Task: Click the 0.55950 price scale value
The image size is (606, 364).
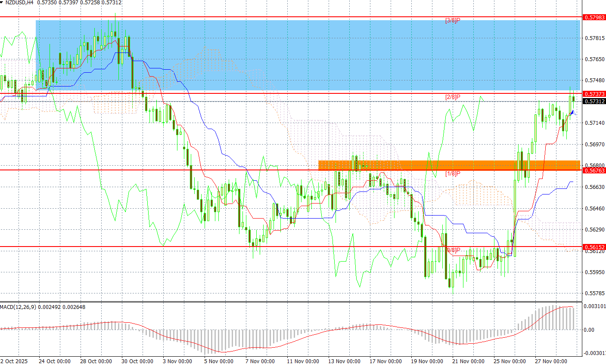Action: click(594, 272)
